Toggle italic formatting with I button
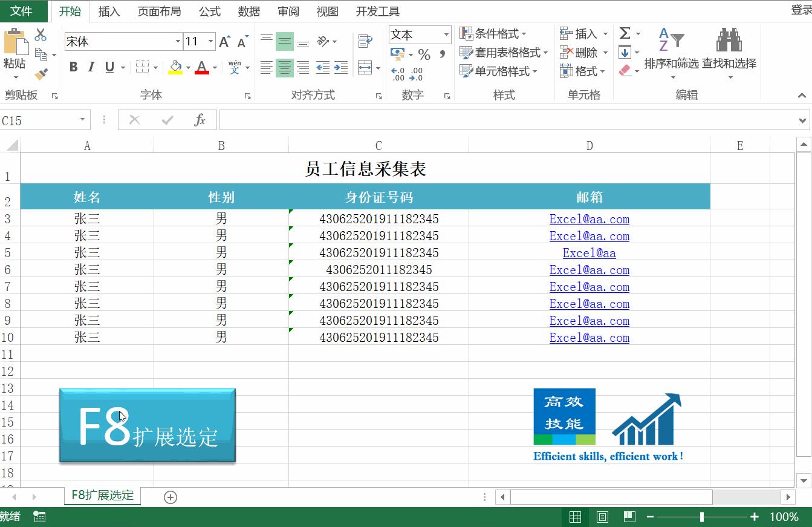The height and width of the screenshot is (527, 812). [x=90, y=67]
